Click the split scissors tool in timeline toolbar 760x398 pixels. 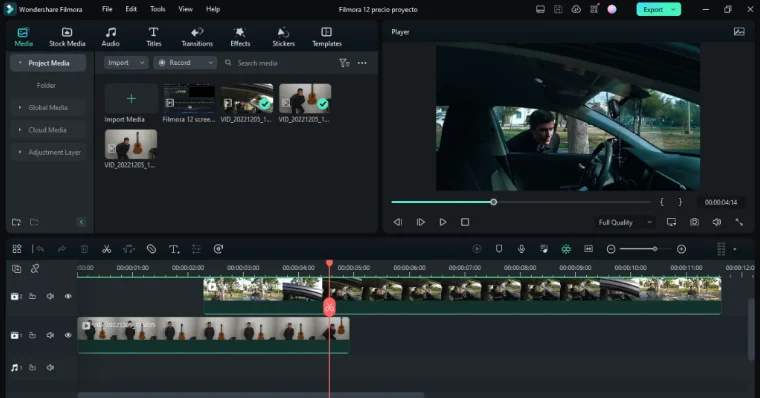coord(106,249)
